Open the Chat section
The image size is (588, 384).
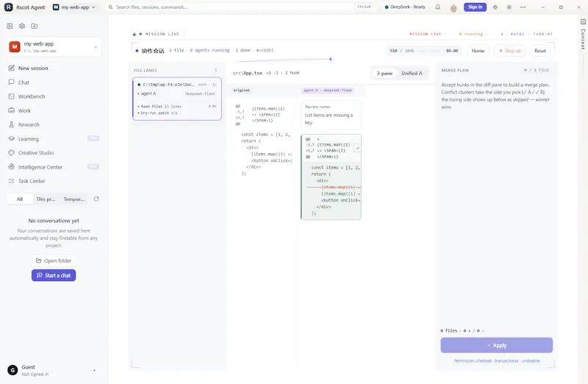tap(54, 82)
